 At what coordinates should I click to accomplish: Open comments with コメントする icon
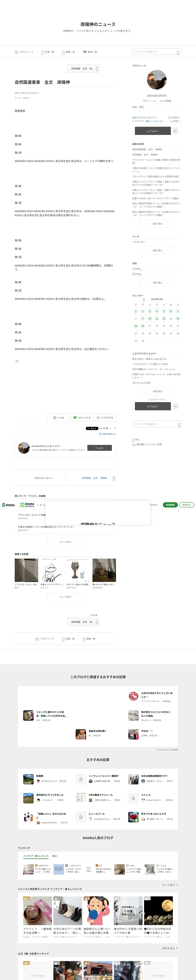(82, 417)
